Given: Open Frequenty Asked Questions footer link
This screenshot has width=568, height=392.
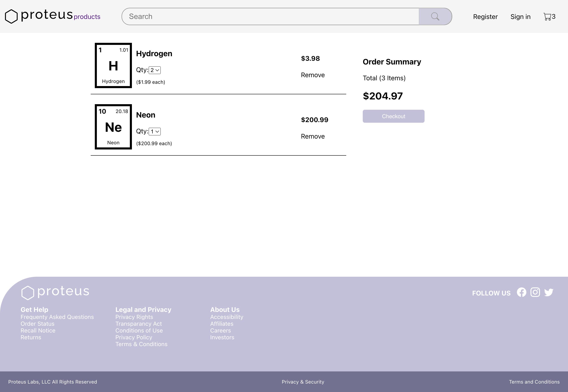Looking at the screenshot, I should coord(57,317).
